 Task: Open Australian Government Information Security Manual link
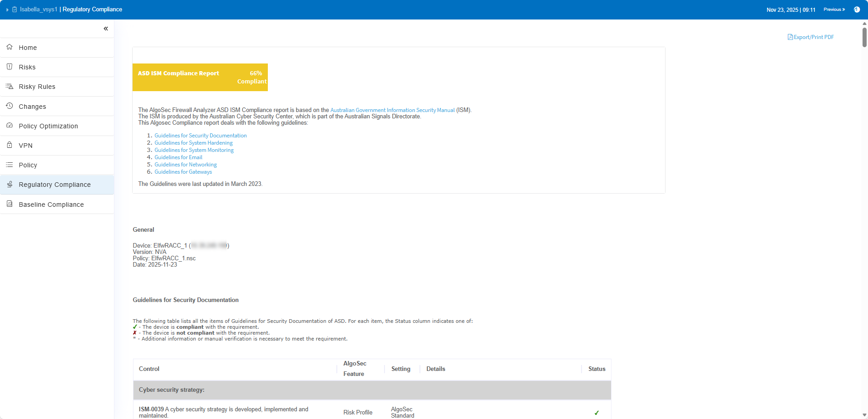[392, 110]
